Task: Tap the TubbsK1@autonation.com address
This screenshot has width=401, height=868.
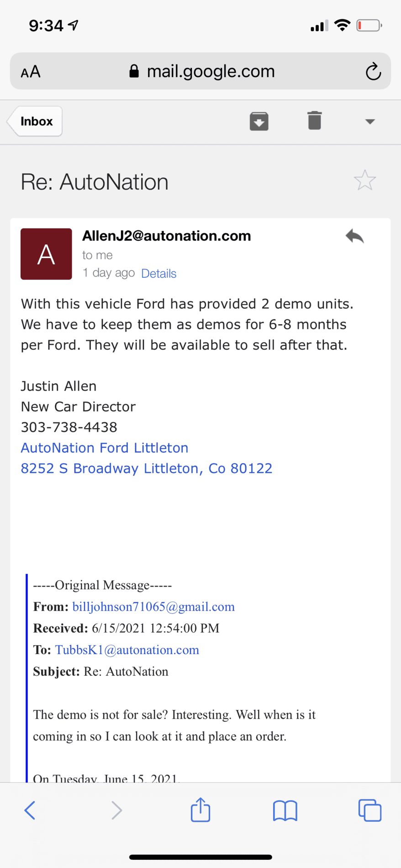Action: coord(127,650)
